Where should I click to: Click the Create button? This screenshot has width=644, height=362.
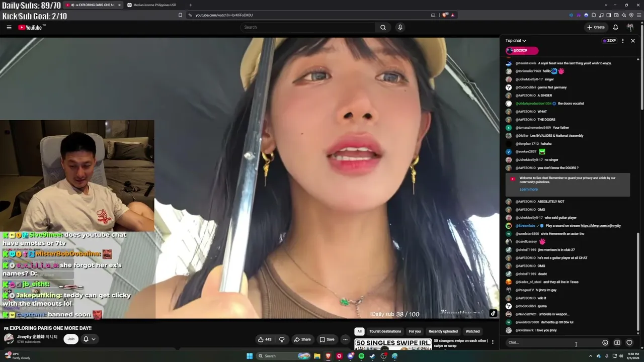(596, 27)
